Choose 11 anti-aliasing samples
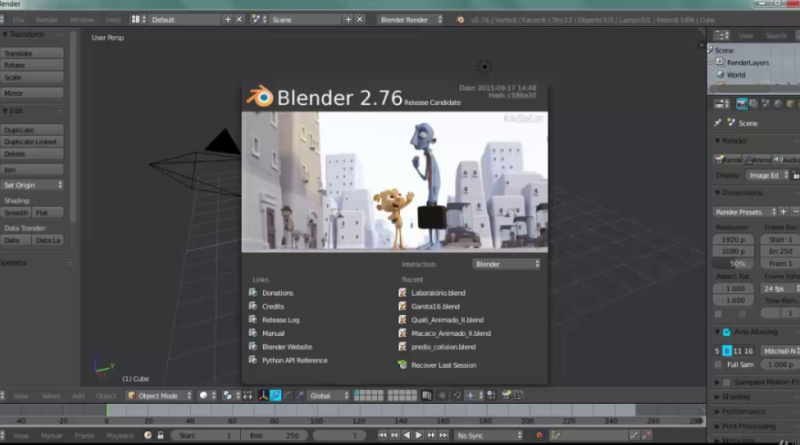 point(738,351)
